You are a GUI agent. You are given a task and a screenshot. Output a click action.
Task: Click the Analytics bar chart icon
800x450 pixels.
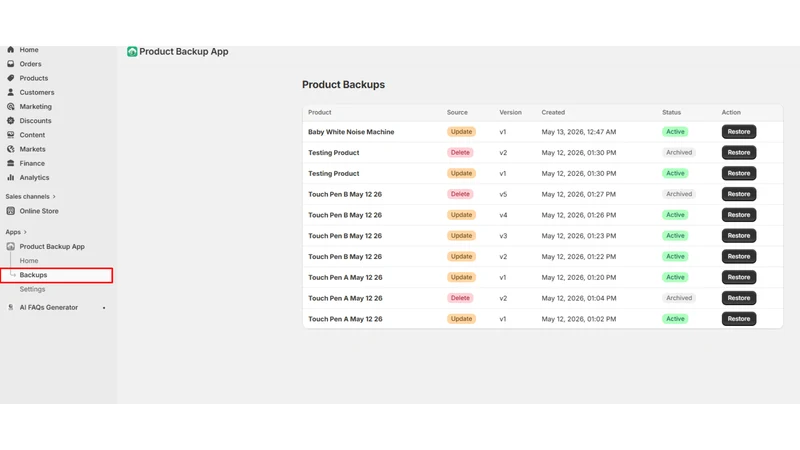(x=10, y=178)
